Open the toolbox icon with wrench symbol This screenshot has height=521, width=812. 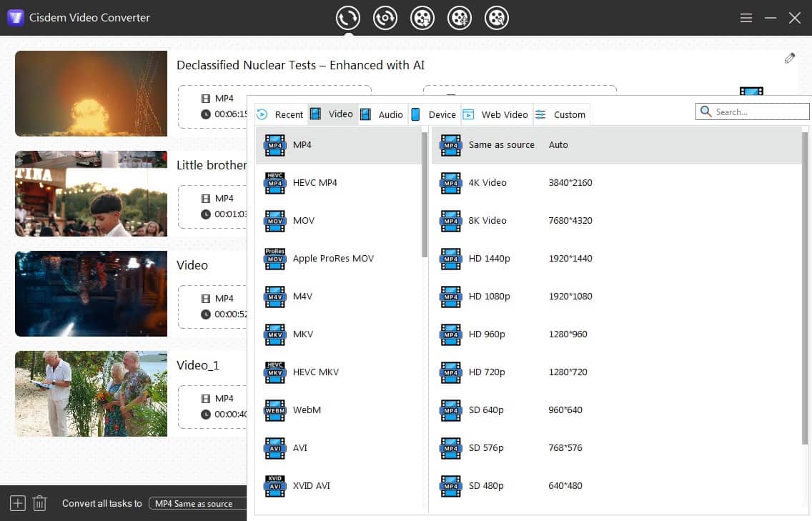pos(497,17)
